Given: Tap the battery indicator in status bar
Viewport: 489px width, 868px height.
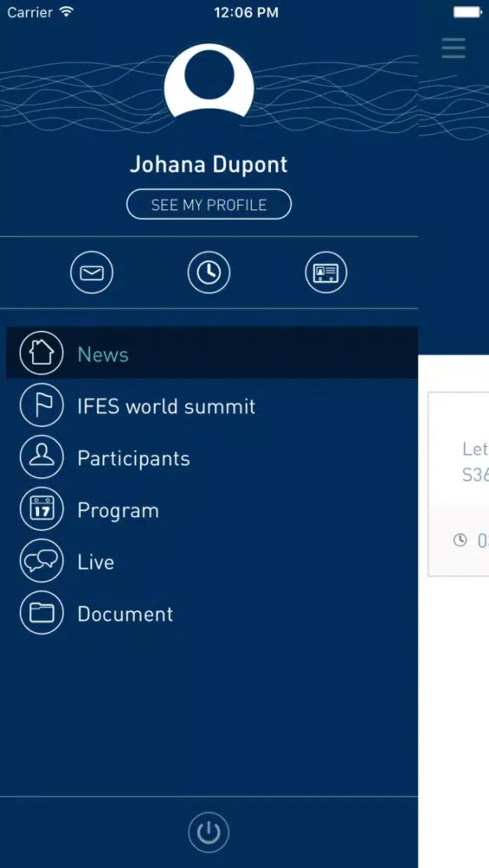Looking at the screenshot, I should (x=468, y=12).
